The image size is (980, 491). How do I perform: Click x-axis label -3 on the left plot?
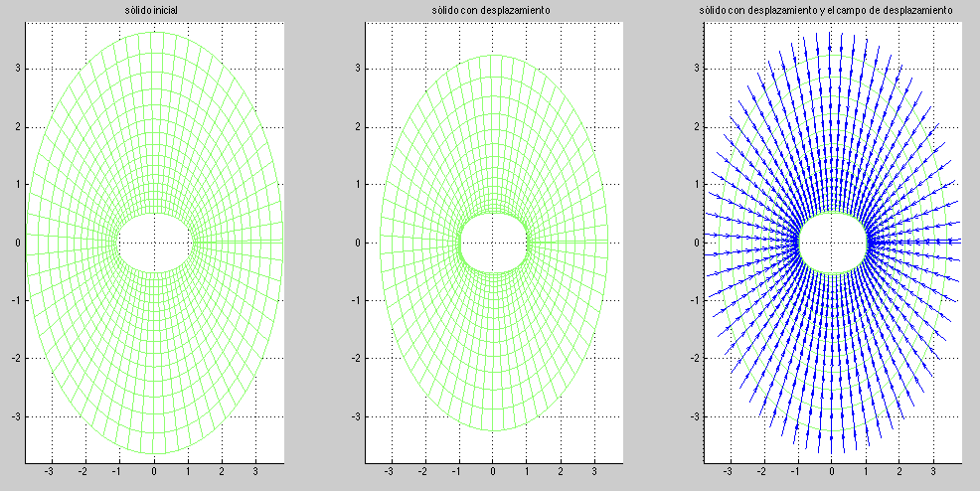(x=50, y=472)
